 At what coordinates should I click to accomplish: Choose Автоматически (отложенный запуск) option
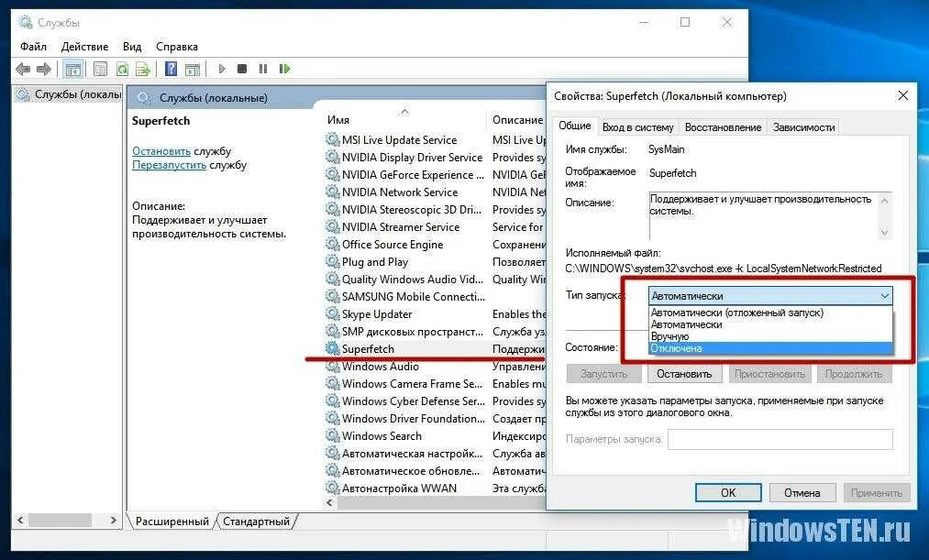click(770, 313)
